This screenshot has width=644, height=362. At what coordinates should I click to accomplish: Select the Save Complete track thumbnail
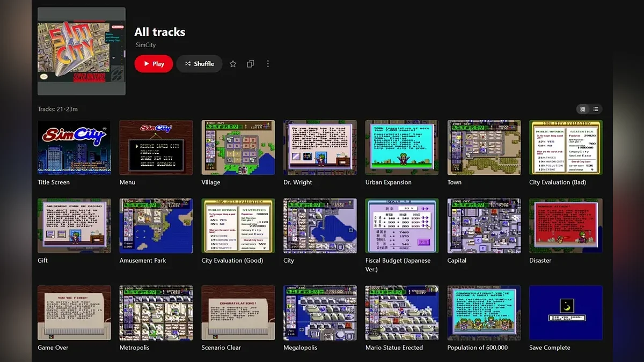(566, 313)
